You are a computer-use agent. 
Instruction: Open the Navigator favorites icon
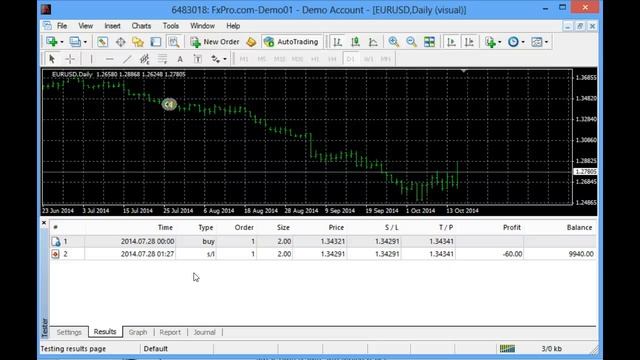pyautogui.click(x=138, y=42)
